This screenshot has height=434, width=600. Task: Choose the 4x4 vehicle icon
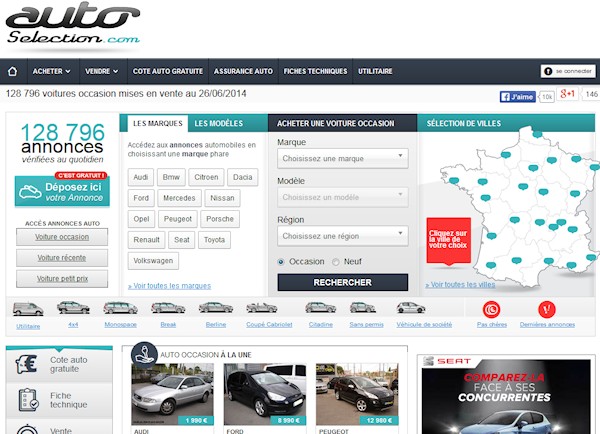[73, 307]
